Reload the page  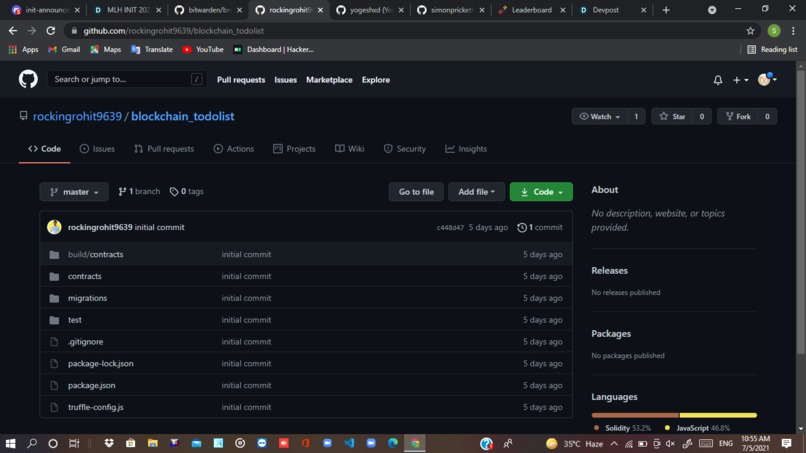coord(50,31)
